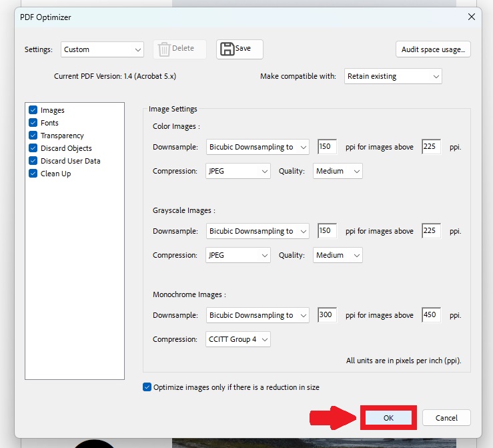Select the Fonts panel label
Image resolution: width=493 pixels, height=448 pixels.
[49, 123]
